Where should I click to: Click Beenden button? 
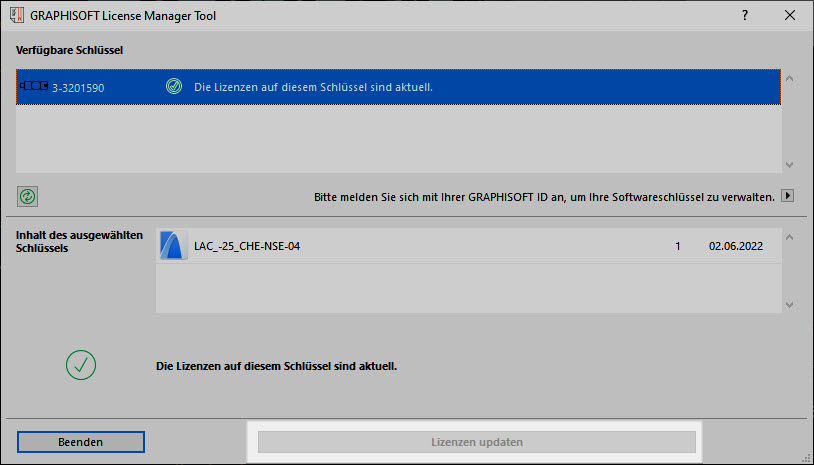point(80,442)
